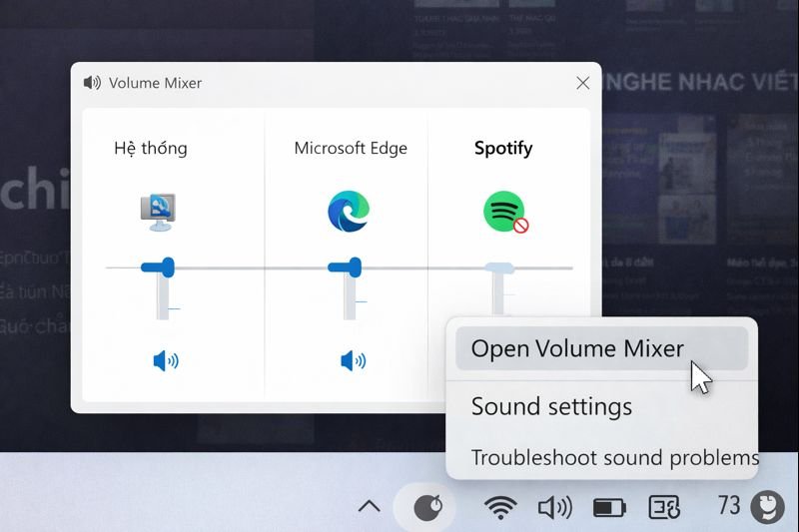The width and height of the screenshot is (799, 532).
Task: Mute the Hệ thống system sounds
Action: [x=165, y=360]
